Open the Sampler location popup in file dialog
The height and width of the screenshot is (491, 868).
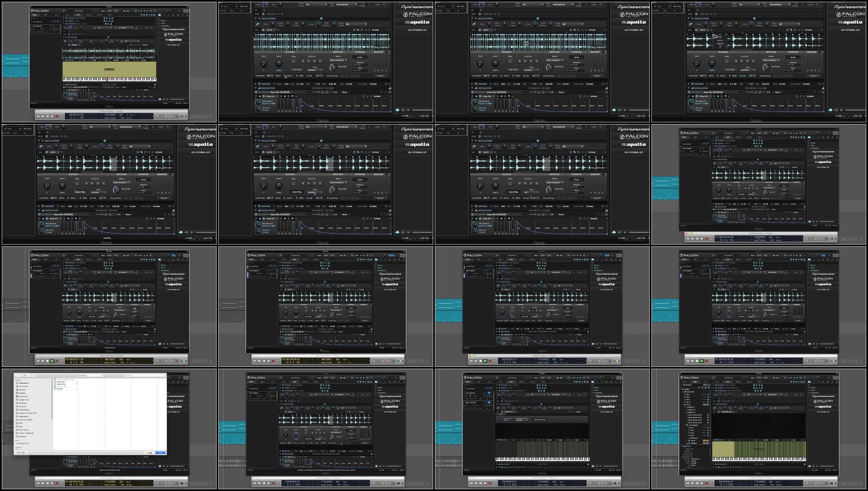pos(90,375)
